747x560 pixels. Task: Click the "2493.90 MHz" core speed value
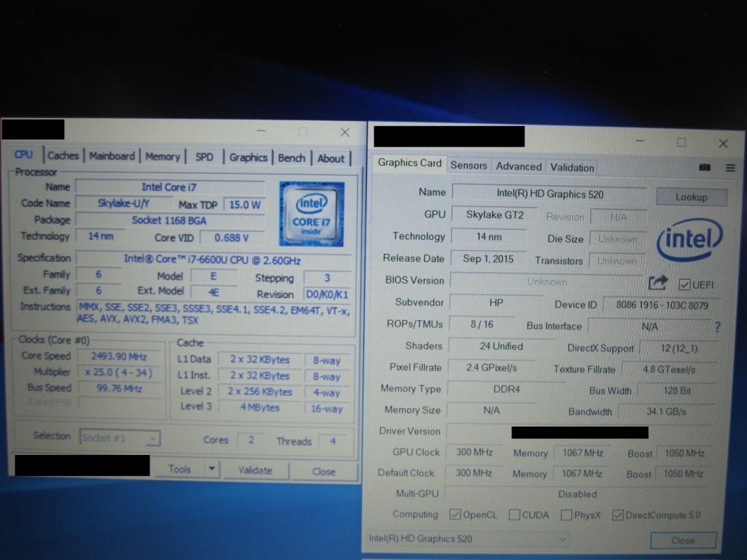pos(119,357)
